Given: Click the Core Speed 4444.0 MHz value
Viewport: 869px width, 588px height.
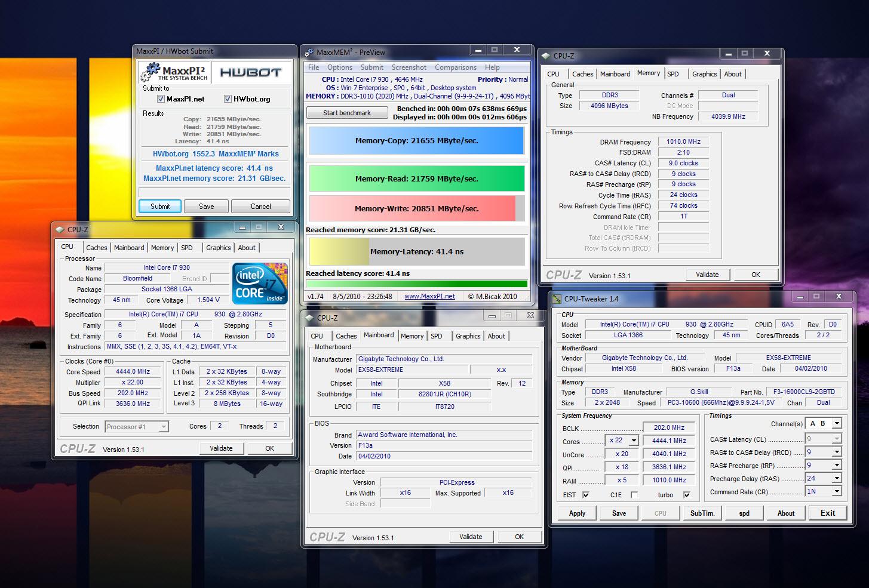Looking at the screenshot, I should click(x=133, y=371).
